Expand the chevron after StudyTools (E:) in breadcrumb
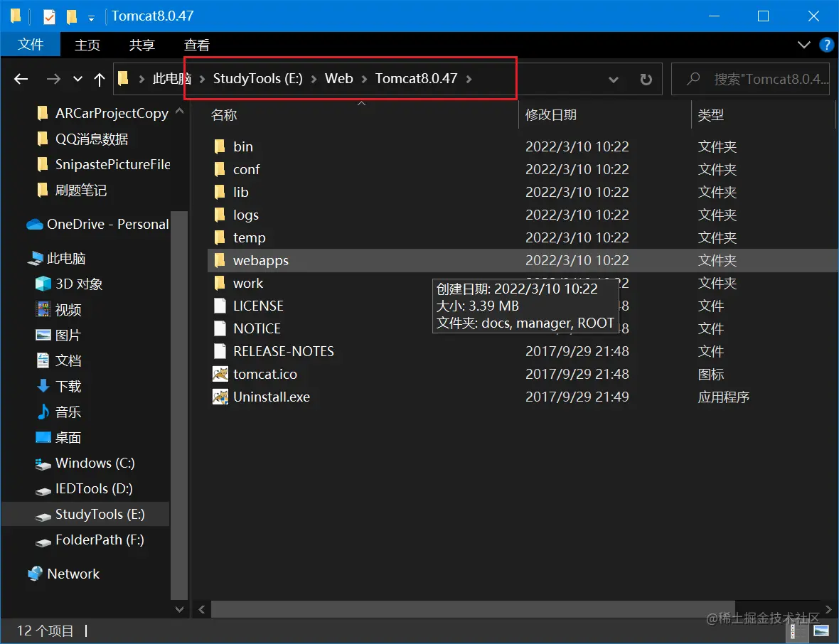 [x=314, y=79]
